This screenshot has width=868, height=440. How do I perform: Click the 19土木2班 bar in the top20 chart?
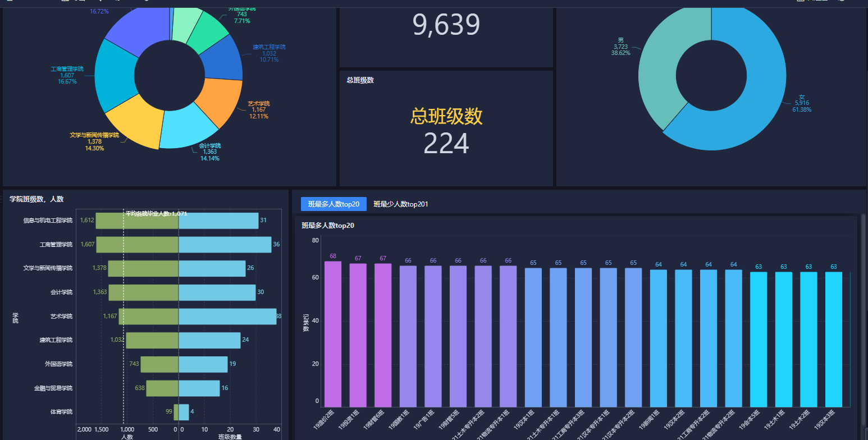click(808, 340)
